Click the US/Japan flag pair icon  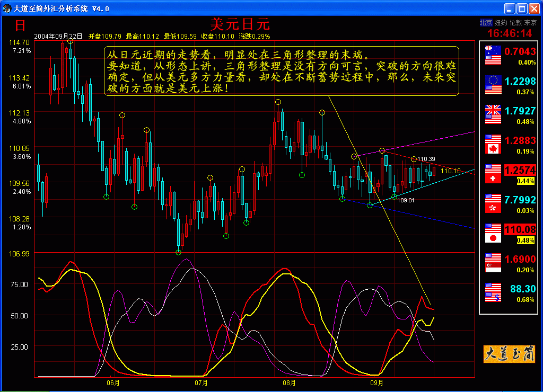click(493, 234)
